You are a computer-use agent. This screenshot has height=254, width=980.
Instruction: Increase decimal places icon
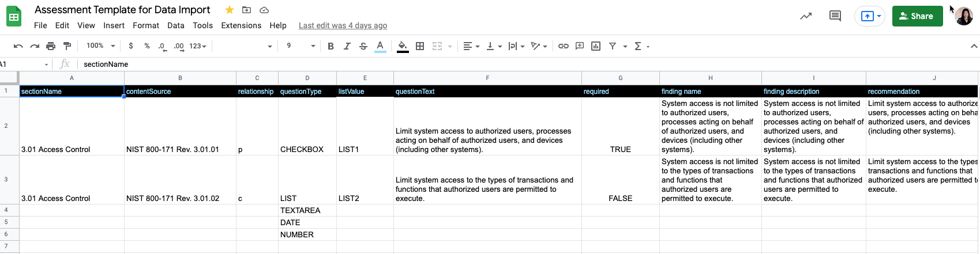179,46
